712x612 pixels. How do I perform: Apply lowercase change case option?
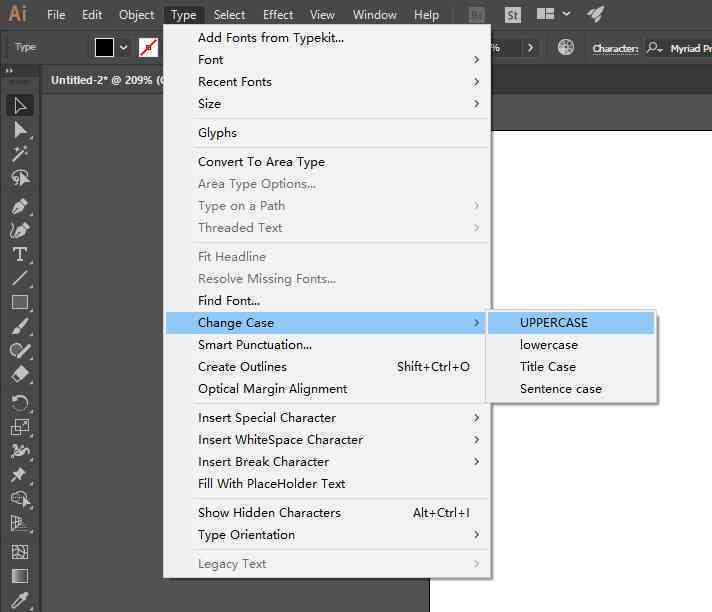coord(571,345)
